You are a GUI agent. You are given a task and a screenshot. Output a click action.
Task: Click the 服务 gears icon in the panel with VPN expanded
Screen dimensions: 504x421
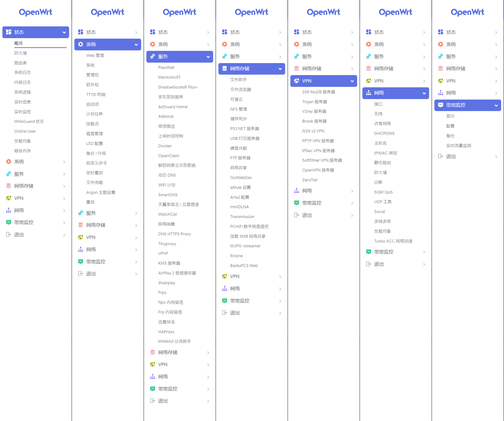(x=297, y=57)
